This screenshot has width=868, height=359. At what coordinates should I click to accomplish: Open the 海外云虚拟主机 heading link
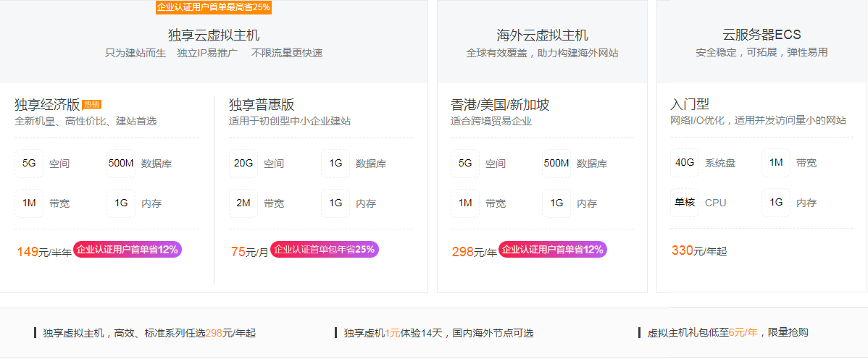coord(543,35)
